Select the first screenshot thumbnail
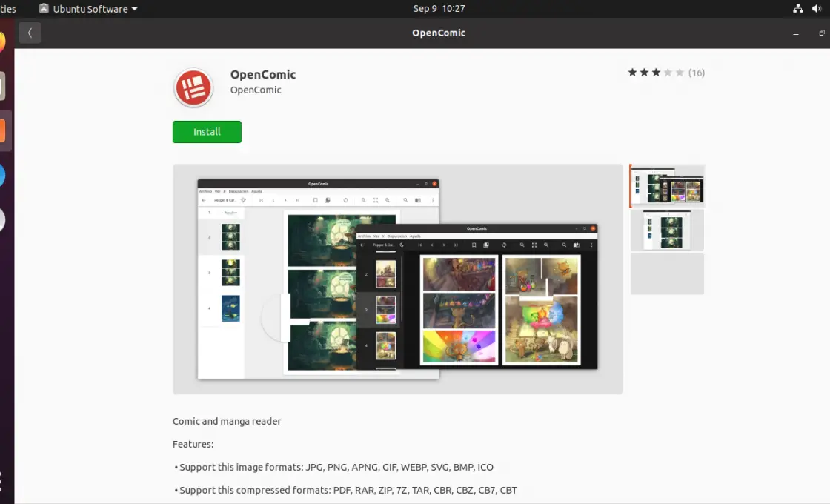This screenshot has height=504, width=830. click(667, 186)
